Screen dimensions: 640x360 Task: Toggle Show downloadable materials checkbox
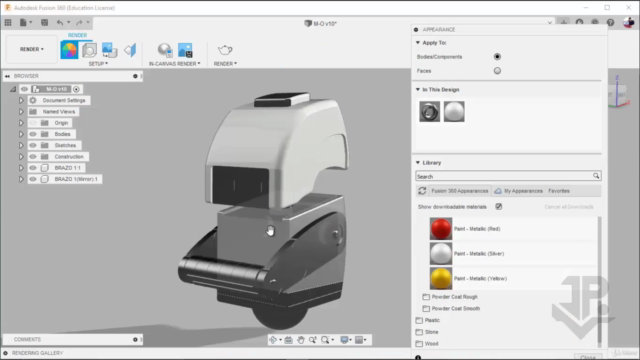pos(499,207)
